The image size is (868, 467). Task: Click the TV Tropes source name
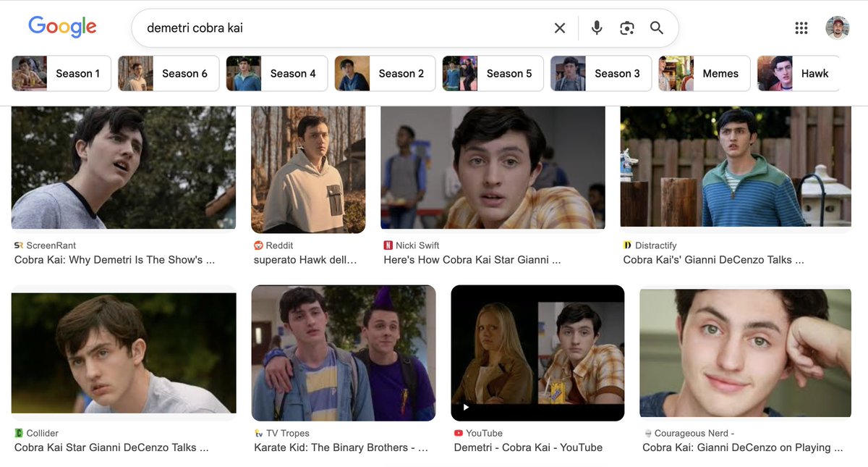coord(288,433)
